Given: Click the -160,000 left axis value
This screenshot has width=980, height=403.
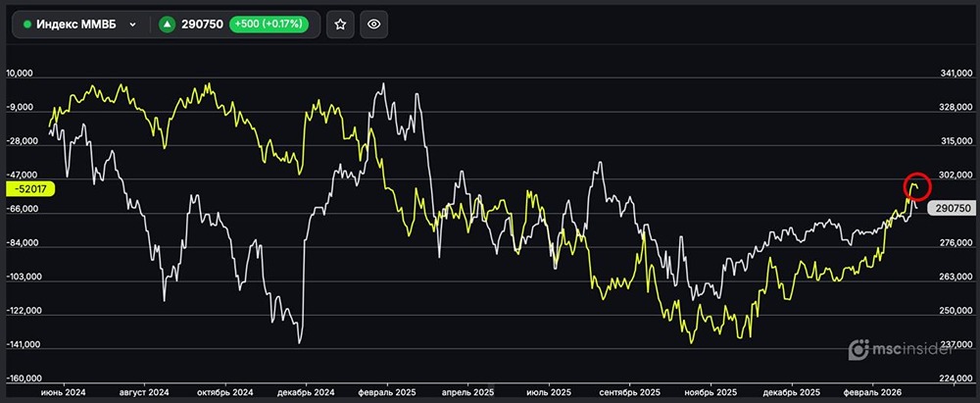Looking at the screenshot, I should pyautogui.click(x=24, y=378).
